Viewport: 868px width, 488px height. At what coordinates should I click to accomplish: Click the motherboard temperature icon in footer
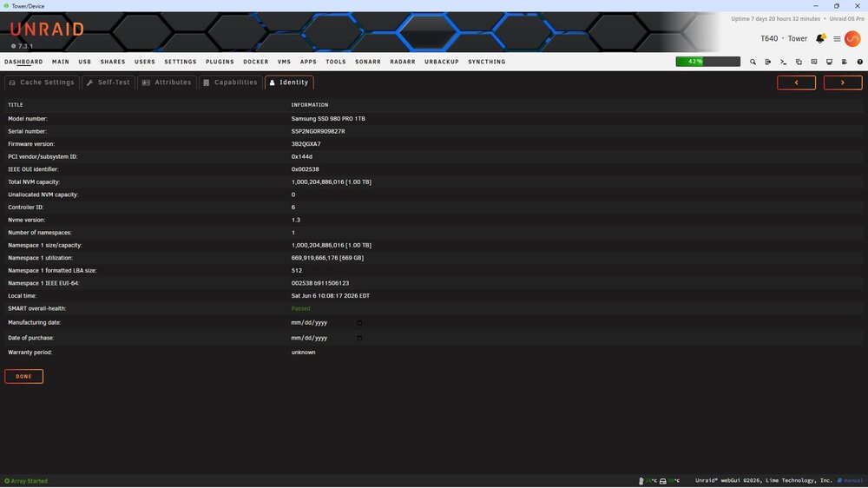pyautogui.click(x=662, y=481)
